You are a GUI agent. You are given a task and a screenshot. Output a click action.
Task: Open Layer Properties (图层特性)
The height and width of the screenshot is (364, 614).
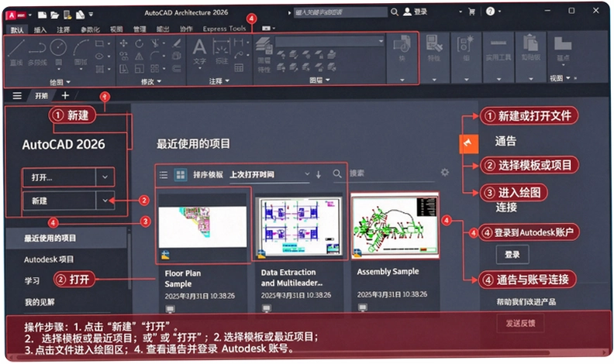click(x=264, y=56)
